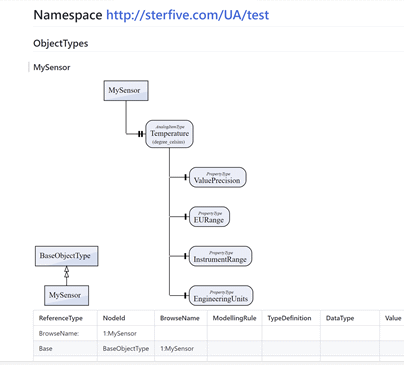This screenshot has height=365, width=404.
Task: Click the InstrumentRange property node
Action: coord(220,256)
